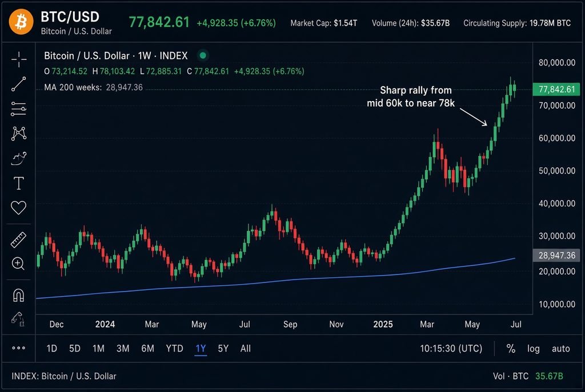Screen dimensions: 585x392
Task: Click the 2024 label on time axis
Action: [105, 324]
